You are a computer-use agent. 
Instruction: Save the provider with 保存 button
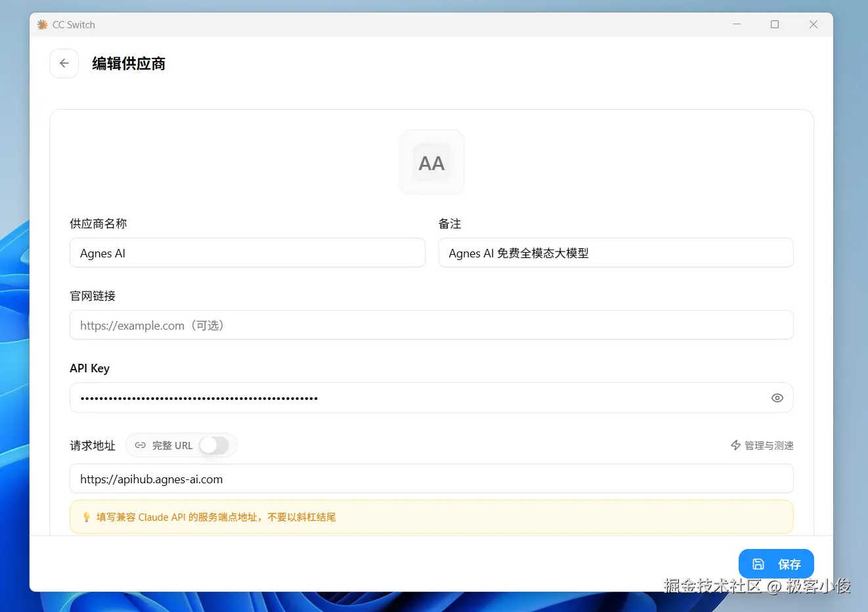tap(776, 564)
